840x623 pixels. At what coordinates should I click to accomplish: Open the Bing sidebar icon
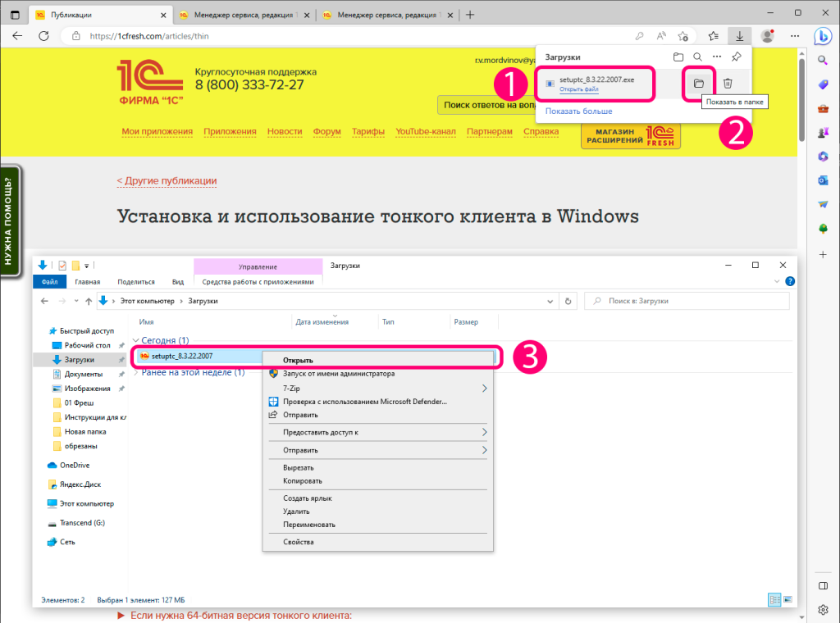[823, 36]
